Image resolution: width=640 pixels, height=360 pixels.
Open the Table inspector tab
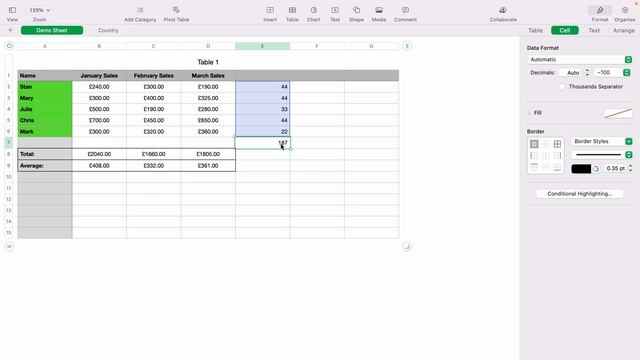(535, 30)
